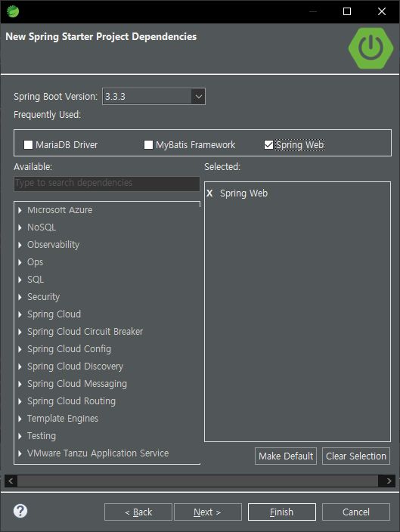Viewport: 400px width, 532px height.
Task: Expand the Template Engines arrow
Action: [x=20, y=419]
